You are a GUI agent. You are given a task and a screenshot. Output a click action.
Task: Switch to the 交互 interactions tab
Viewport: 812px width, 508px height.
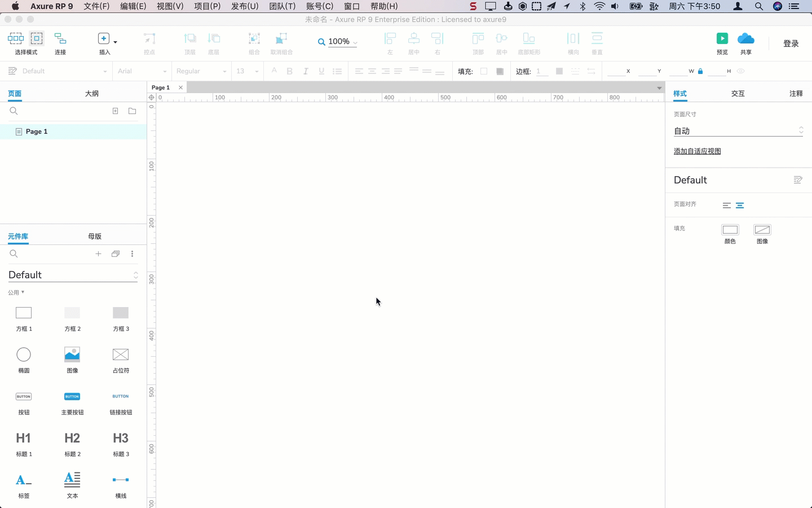(738, 94)
